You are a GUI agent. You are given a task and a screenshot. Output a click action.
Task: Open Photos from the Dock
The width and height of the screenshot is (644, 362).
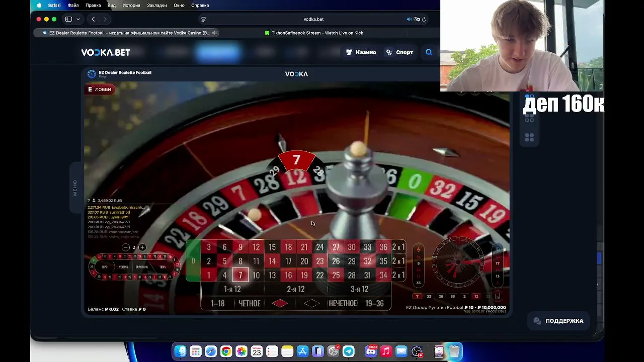242,351
